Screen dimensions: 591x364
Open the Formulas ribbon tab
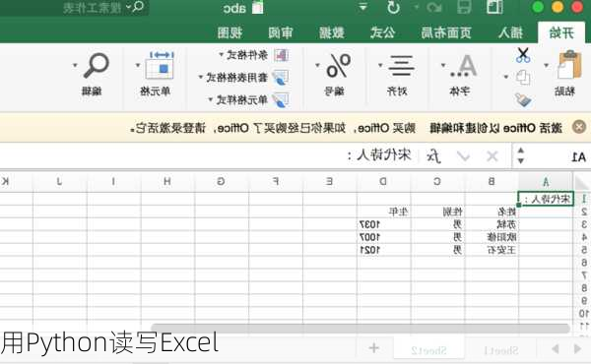tap(382, 32)
